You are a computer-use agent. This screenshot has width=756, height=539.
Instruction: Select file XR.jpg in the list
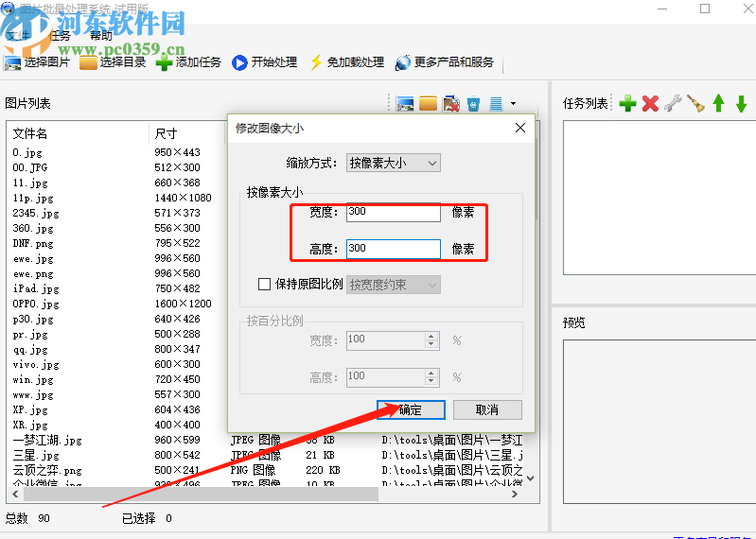click(30, 425)
